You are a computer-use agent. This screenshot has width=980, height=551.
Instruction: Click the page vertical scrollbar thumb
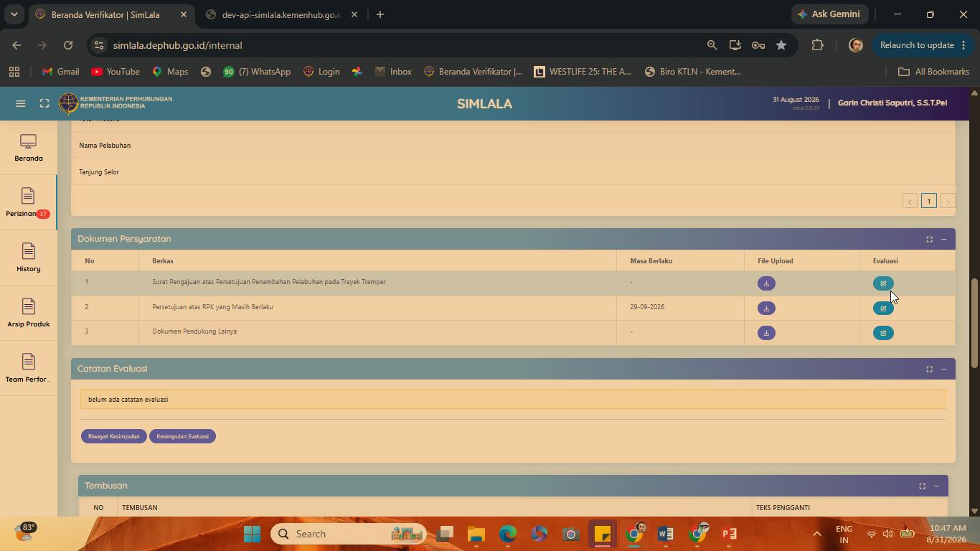click(x=974, y=323)
